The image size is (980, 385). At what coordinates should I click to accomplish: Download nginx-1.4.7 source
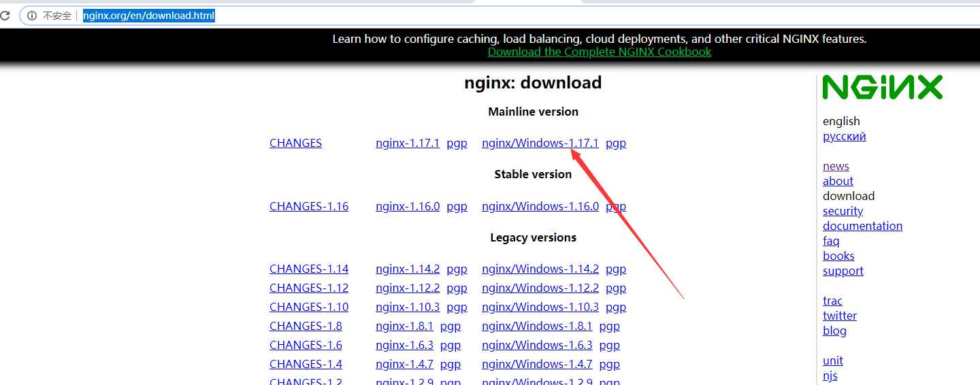point(404,364)
